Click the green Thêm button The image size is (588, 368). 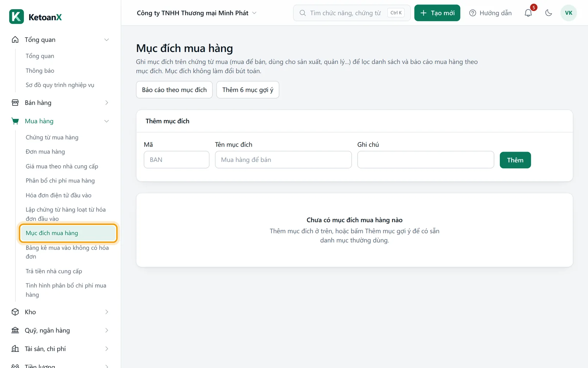(515, 160)
